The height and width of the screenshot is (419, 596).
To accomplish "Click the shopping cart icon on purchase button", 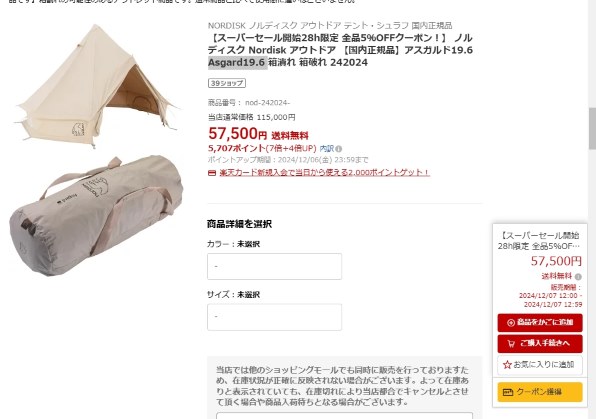I will (x=511, y=344).
